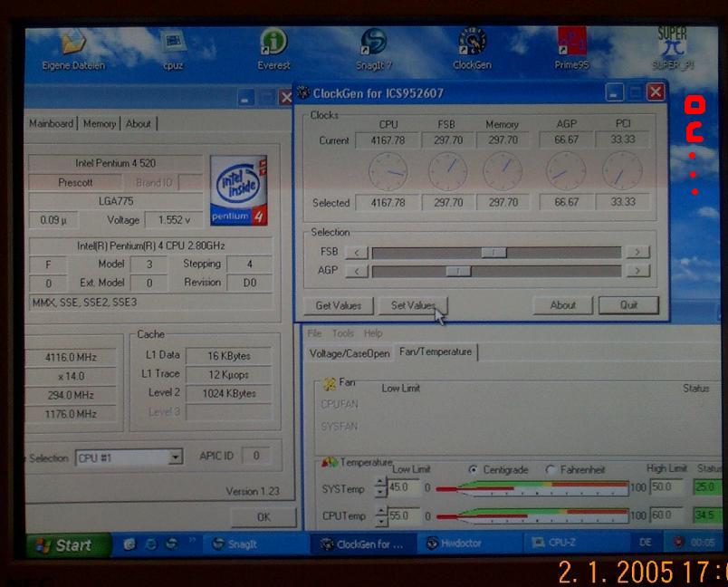The image size is (728, 587).
Task: Switch to Hwdoctor in the taskbar
Action: point(469,544)
